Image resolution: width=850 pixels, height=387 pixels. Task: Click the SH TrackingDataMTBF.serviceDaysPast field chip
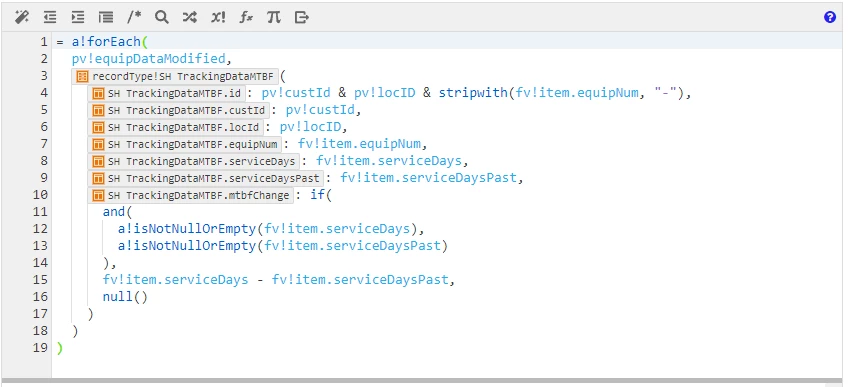point(205,178)
